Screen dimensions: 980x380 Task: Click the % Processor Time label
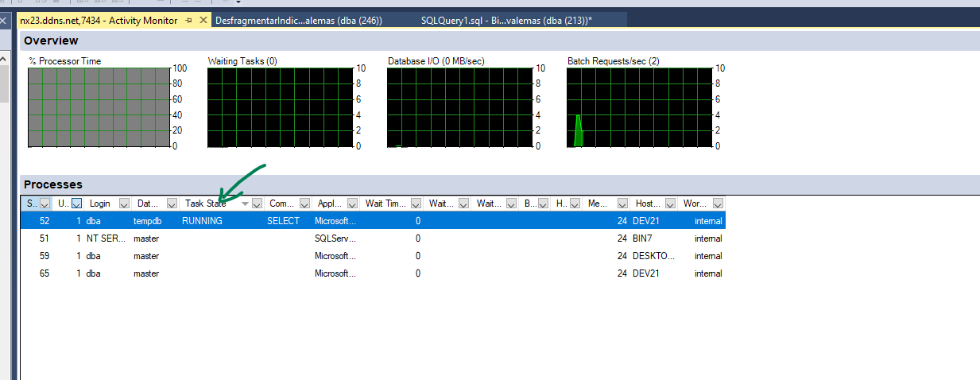pyautogui.click(x=65, y=61)
